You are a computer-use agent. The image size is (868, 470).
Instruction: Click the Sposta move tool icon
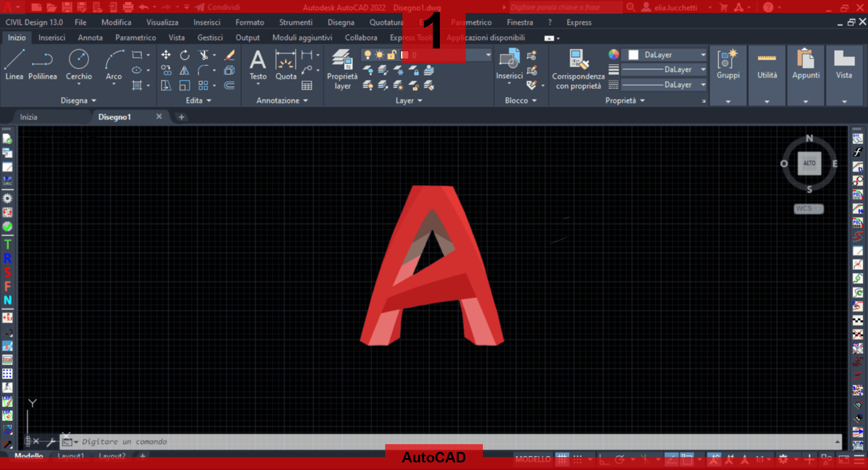click(166, 55)
